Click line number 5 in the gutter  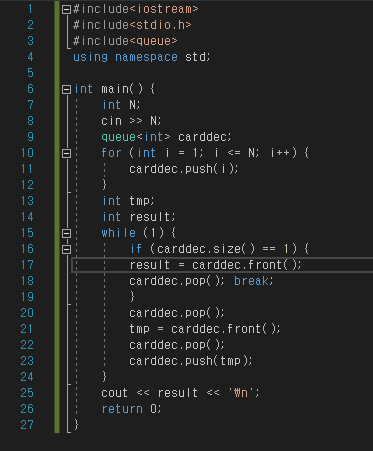coord(30,73)
